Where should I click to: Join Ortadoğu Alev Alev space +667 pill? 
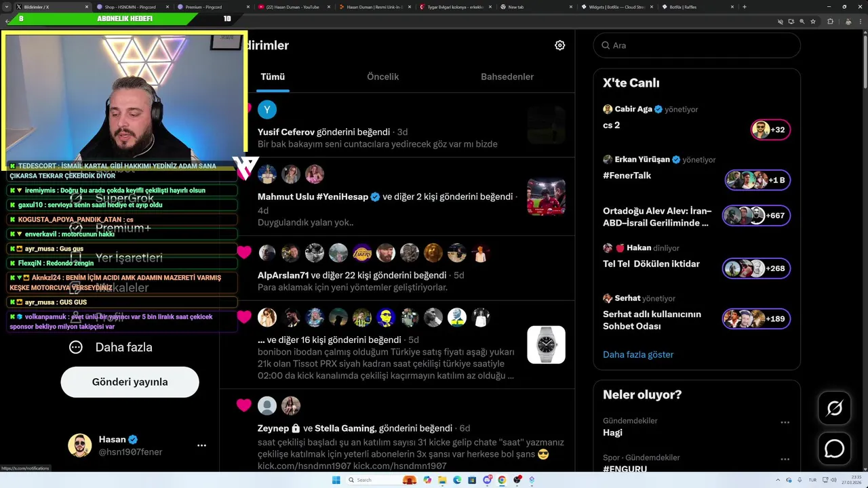pos(756,216)
